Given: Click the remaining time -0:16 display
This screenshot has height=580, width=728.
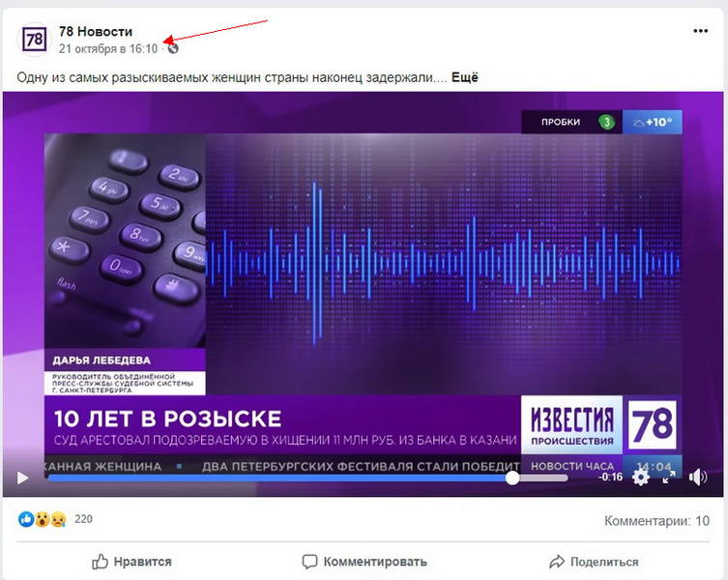Looking at the screenshot, I should (611, 477).
